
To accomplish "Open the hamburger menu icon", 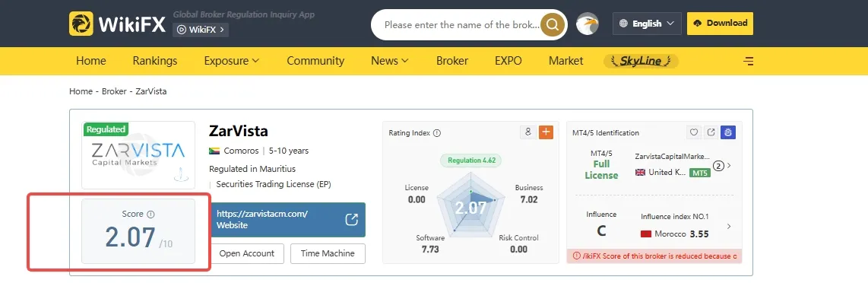I will coord(749,61).
